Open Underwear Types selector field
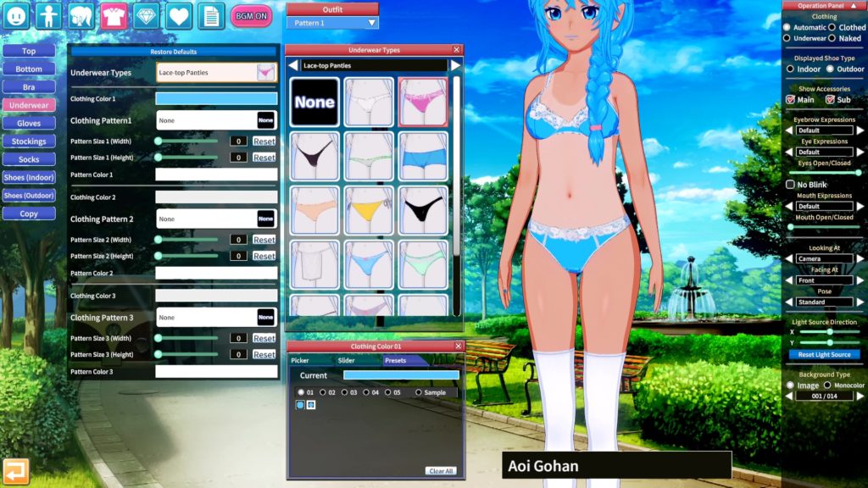Viewport: 868px width, 488px height. tap(216, 73)
